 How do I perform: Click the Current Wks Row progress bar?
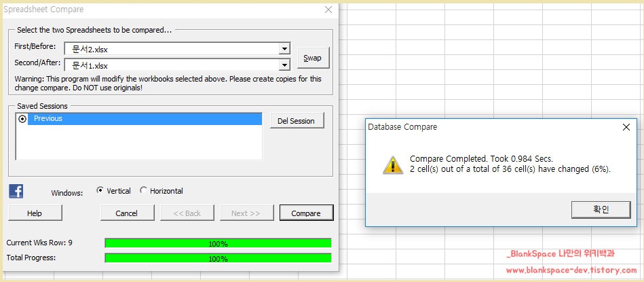[x=218, y=243]
